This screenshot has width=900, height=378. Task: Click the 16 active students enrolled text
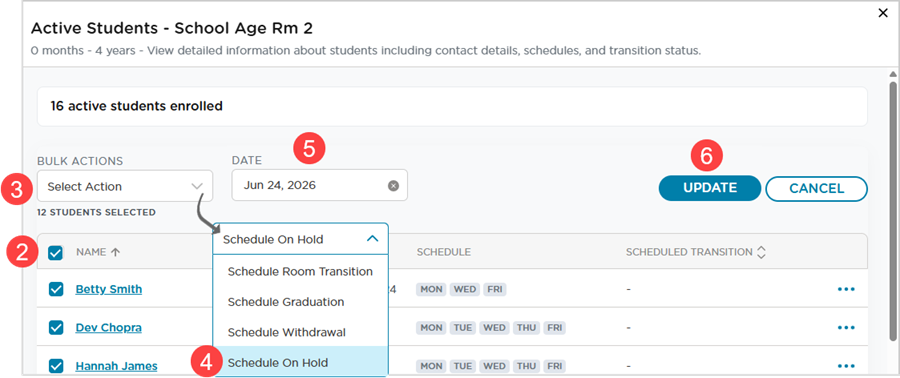(137, 106)
